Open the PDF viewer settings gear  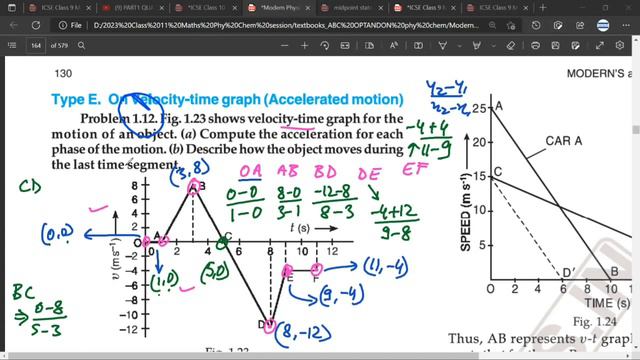click(620, 45)
